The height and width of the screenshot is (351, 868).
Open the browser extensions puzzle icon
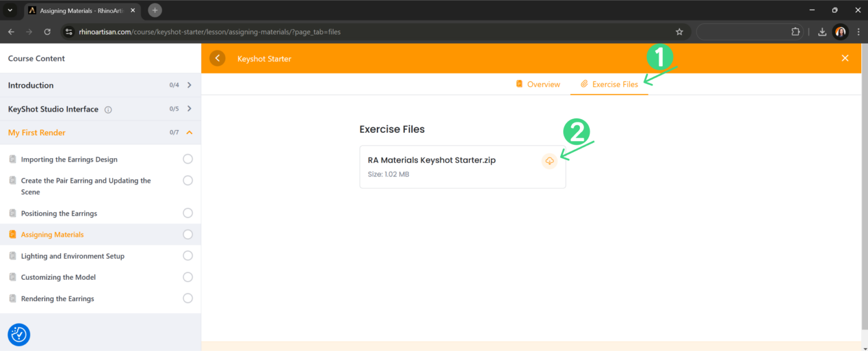796,32
